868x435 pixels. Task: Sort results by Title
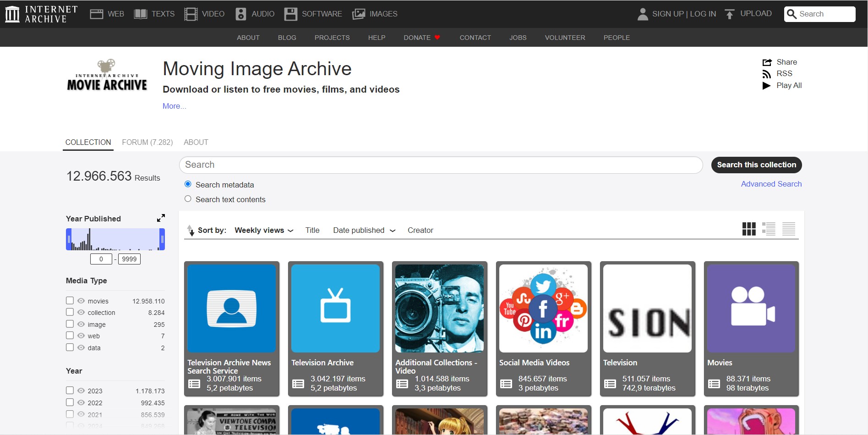[312, 230]
